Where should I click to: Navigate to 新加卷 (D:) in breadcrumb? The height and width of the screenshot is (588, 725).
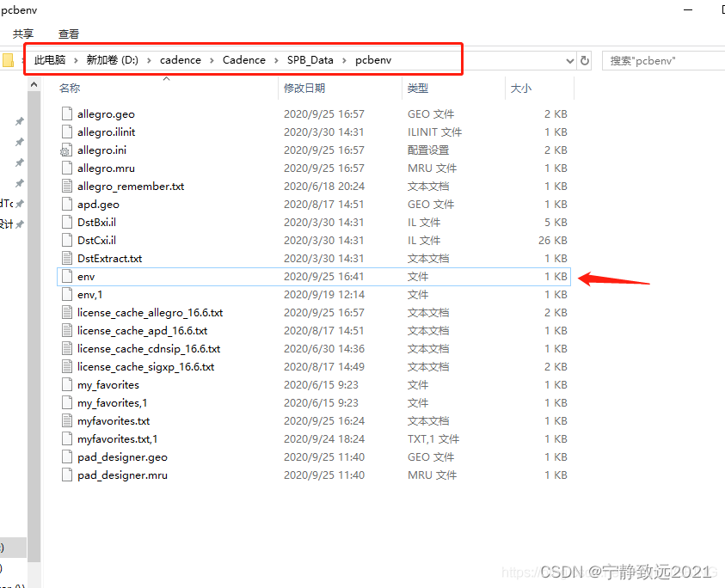[x=112, y=60]
